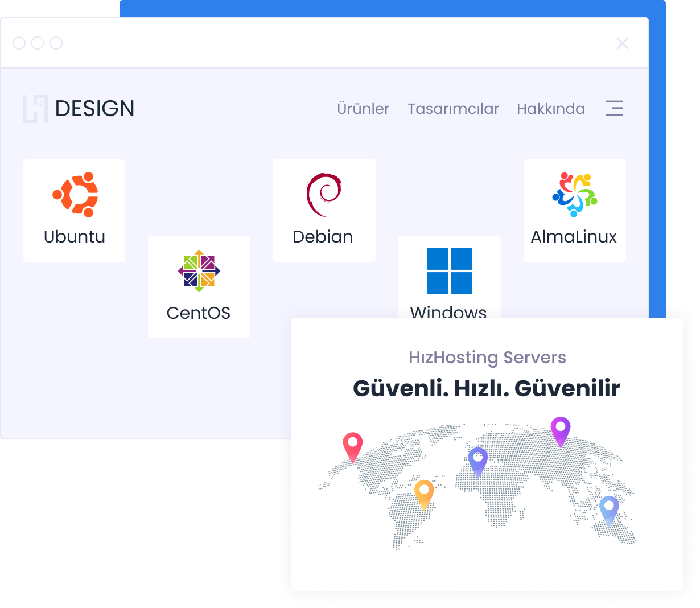Screen dimensions: 700x608
Task: Select the light blue pin near Australia
Action: [x=609, y=511]
